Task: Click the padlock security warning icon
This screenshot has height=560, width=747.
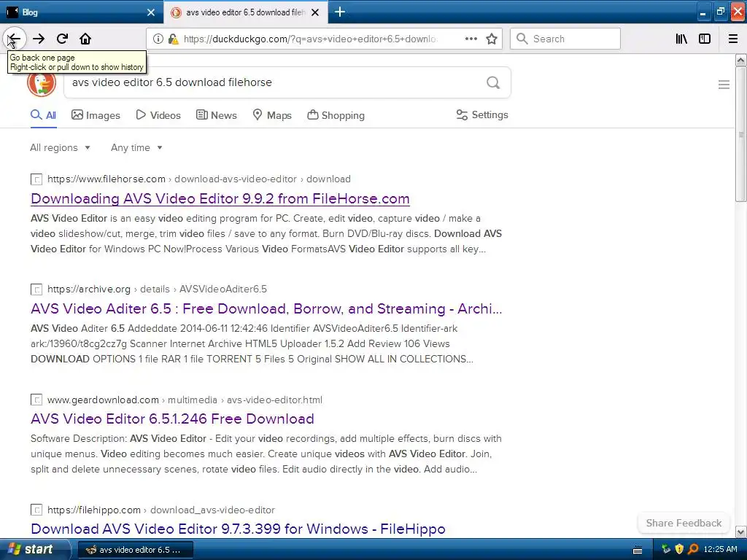Action: coord(173,39)
